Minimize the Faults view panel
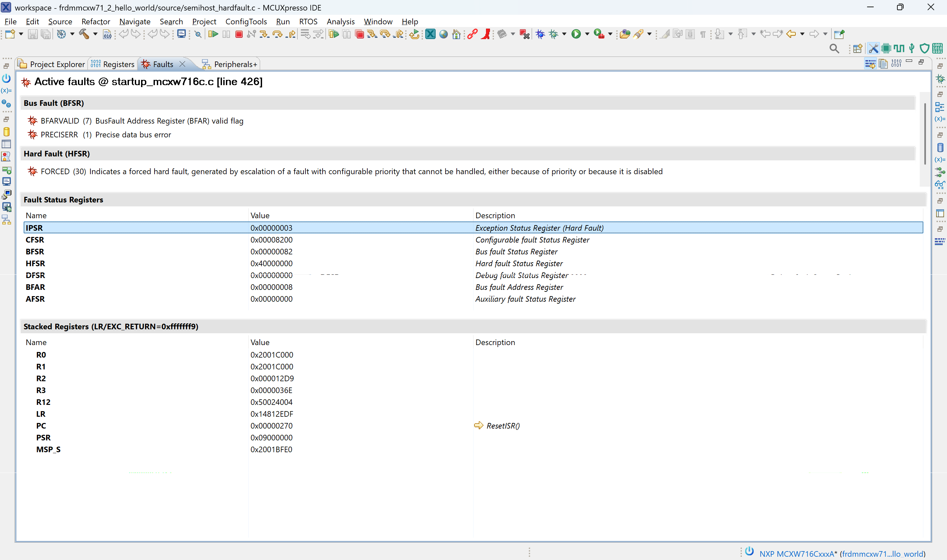 click(x=909, y=61)
